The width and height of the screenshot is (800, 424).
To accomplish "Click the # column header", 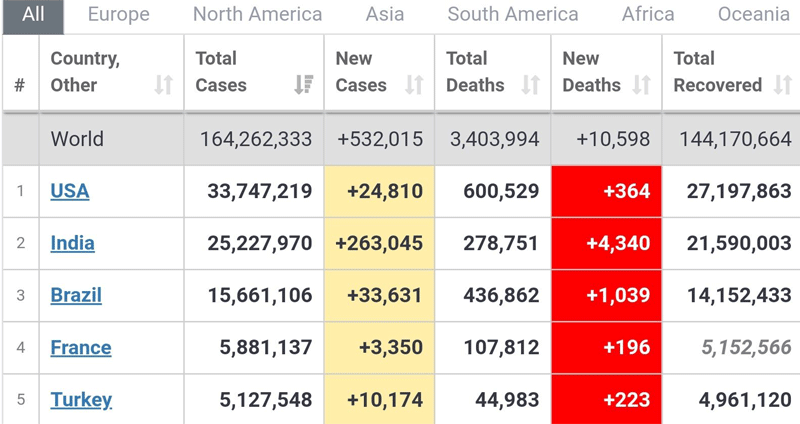I will (20, 86).
